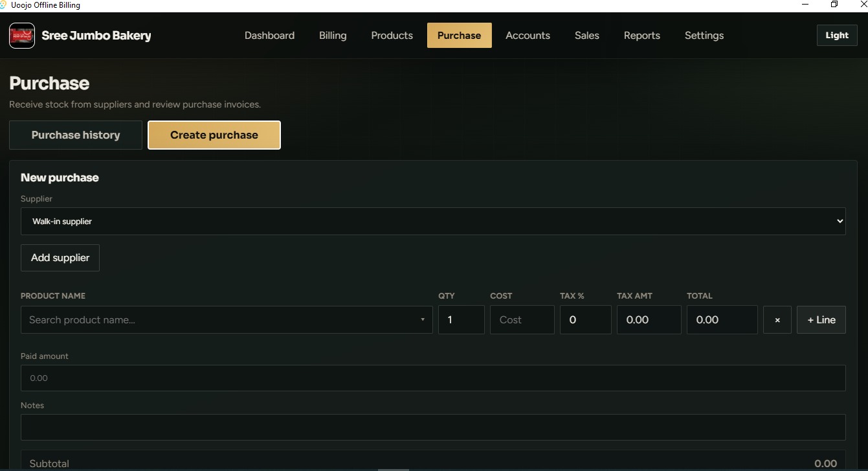868x471 pixels.
Task: Click the Add supplier button
Action: tap(60, 258)
